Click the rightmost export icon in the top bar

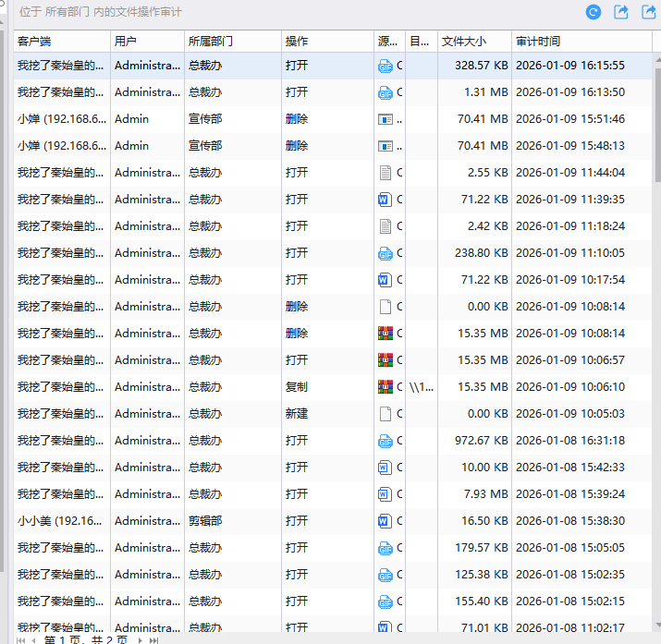tap(648, 12)
